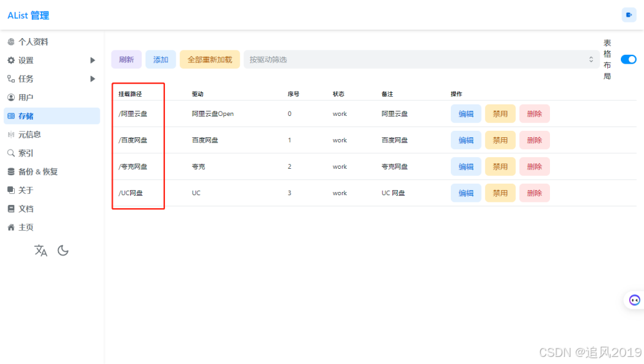The width and height of the screenshot is (644, 364).
Task: Click the AList 管理 title link
Action: pos(28,15)
